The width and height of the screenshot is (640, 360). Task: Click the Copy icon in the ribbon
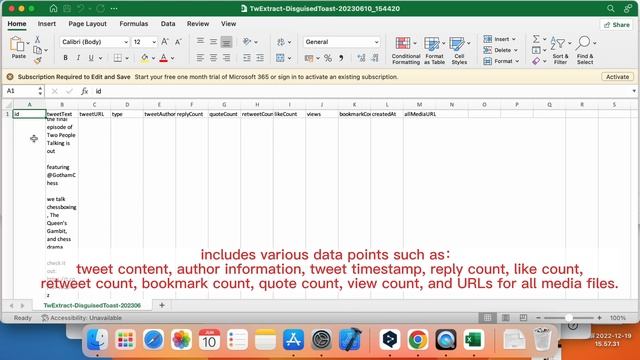pos(37,50)
